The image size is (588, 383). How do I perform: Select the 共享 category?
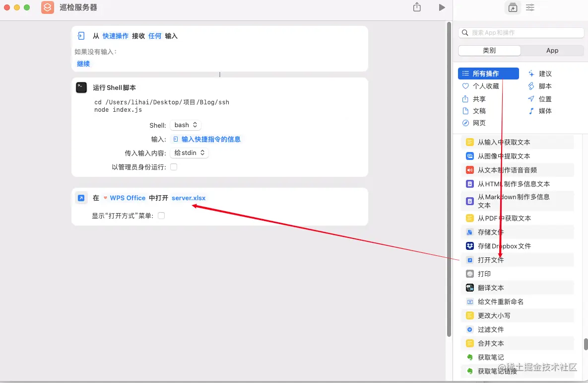tap(474, 99)
